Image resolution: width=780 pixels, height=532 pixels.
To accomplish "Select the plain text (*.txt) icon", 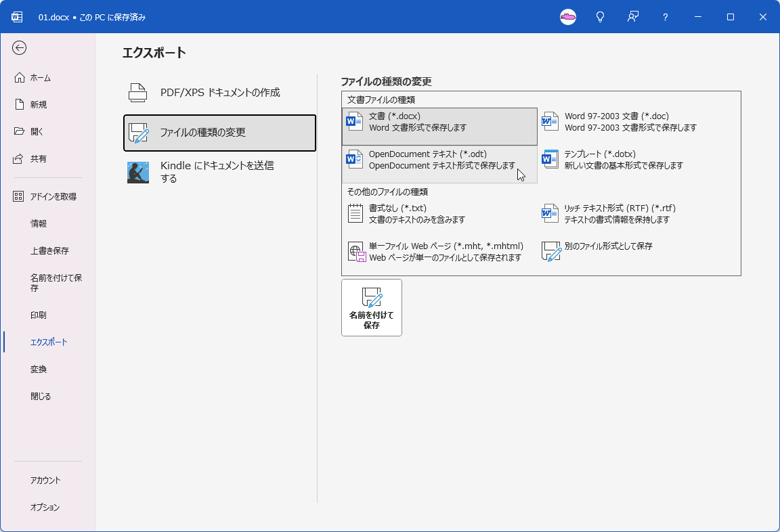I will 355,214.
